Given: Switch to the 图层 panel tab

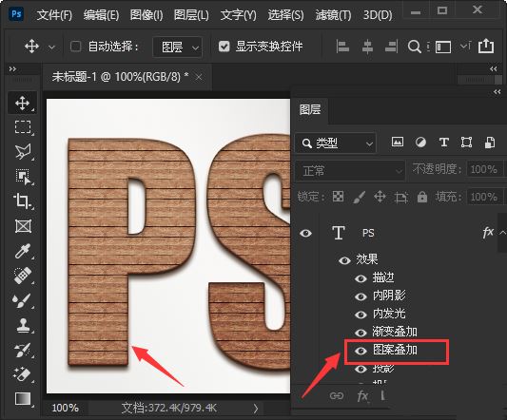Looking at the screenshot, I should [x=310, y=109].
